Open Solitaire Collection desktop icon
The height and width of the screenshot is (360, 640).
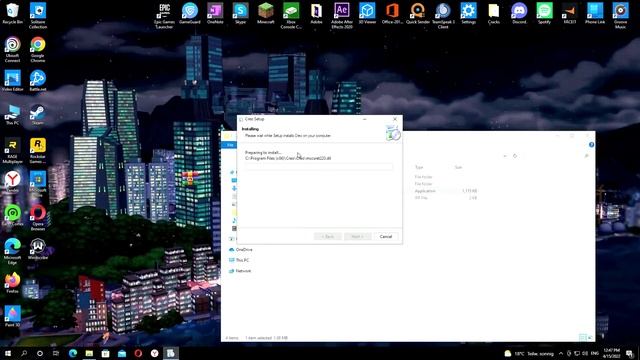(x=38, y=16)
